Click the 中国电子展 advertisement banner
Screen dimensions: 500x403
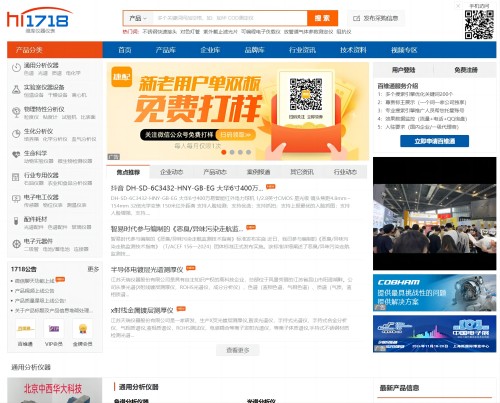click(434, 334)
